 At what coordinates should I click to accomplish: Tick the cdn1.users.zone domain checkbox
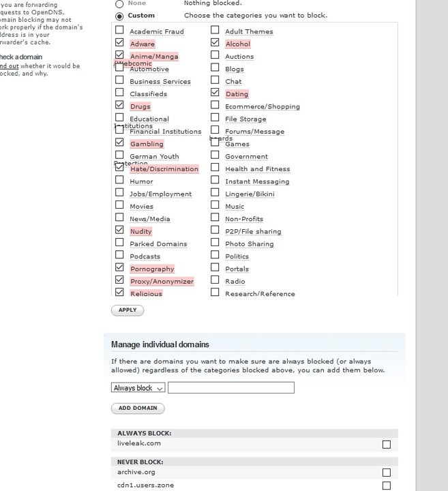click(387, 486)
